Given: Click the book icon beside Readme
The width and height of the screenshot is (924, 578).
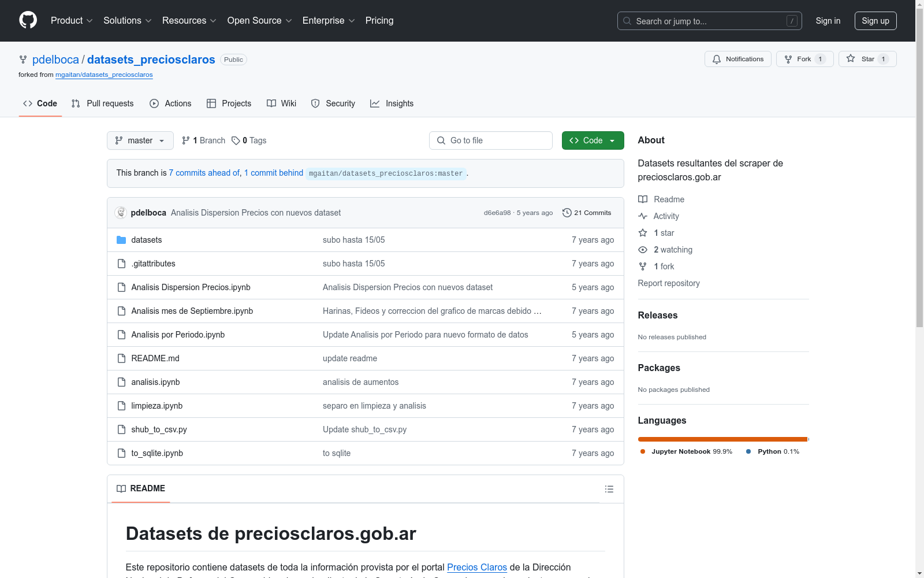Looking at the screenshot, I should (643, 199).
